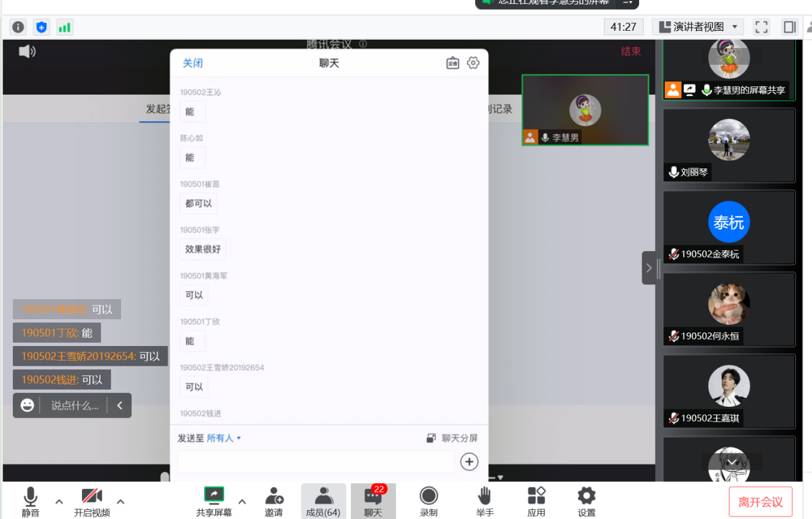This screenshot has width=812, height=519.
Task: Turn on camera with 开启视频
Action: click(92, 500)
